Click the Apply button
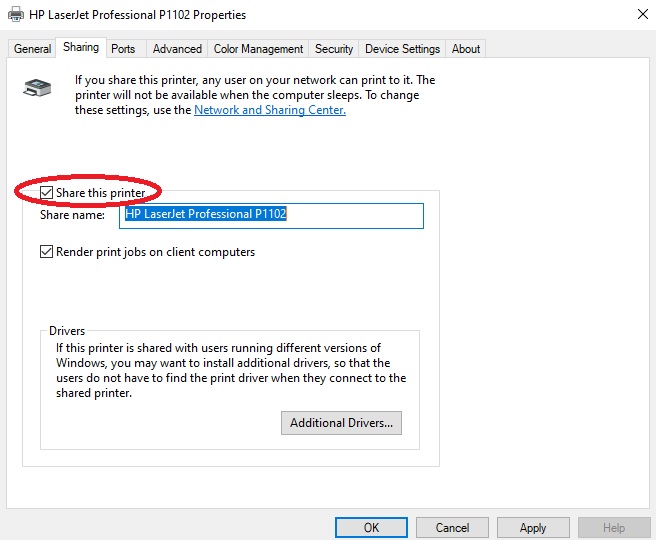Screen dimensions: 656x540 tap(533, 527)
